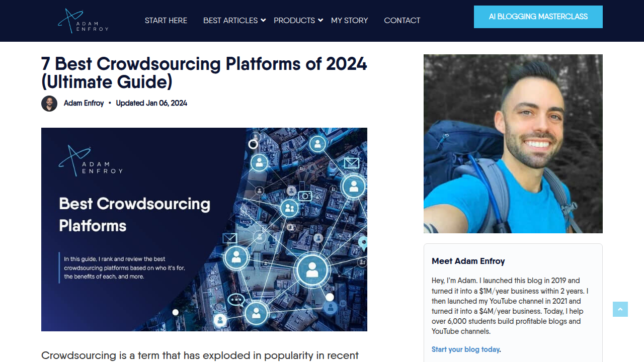Click the scroll-to-top arrow button
The width and height of the screenshot is (644, 362).
tap(620, 309)
